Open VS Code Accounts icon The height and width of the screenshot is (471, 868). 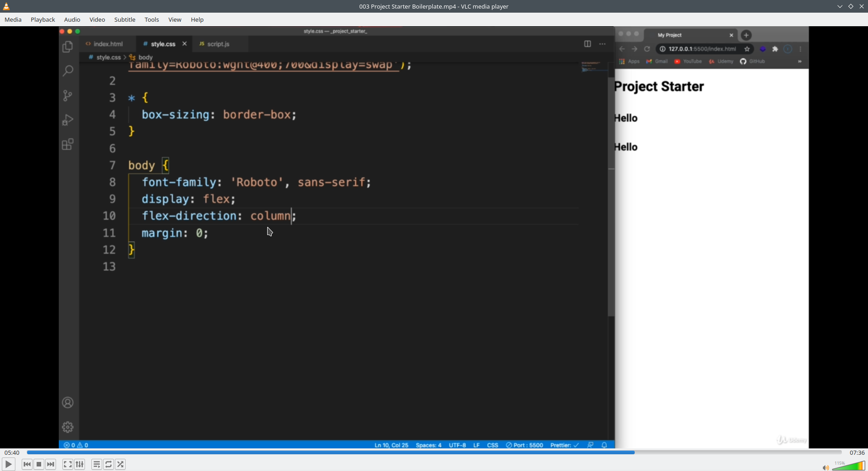[x=68, y=403]
